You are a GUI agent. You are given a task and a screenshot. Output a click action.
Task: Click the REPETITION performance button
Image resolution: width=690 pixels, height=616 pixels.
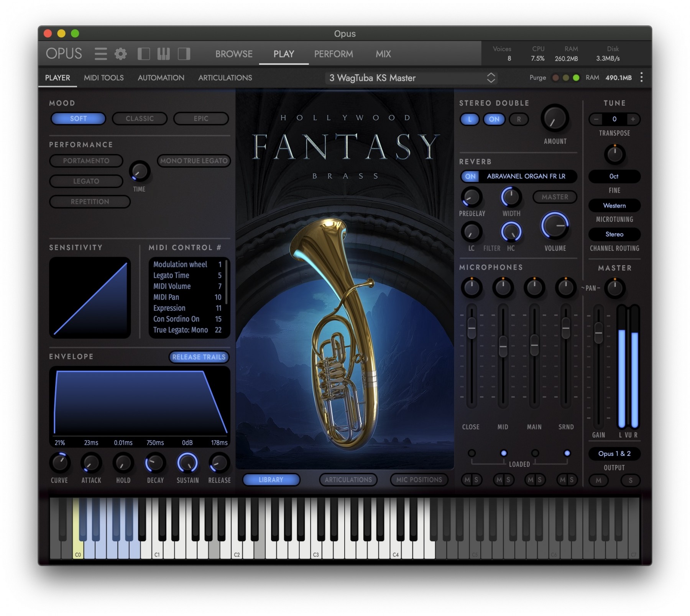[x=90, y=202]
